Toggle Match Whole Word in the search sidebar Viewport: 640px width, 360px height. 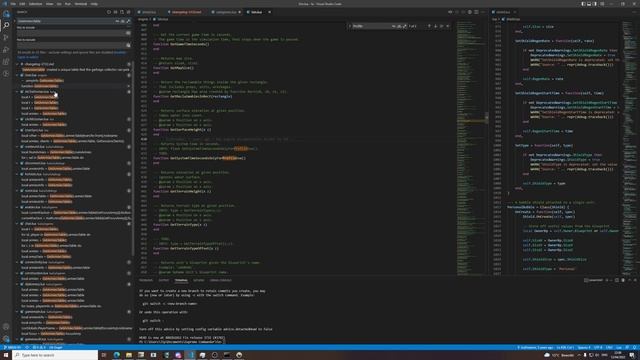click(x=122, y=21)
